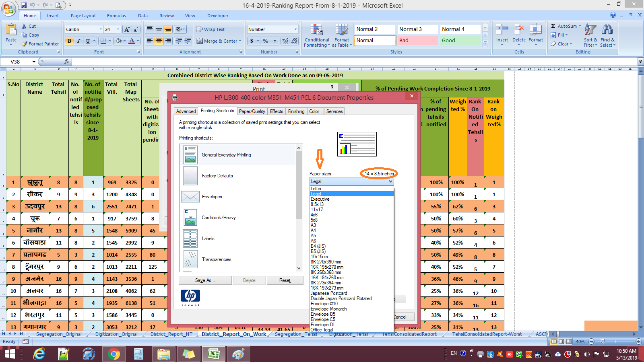This screenshot has width=644, height=362.
Task: Click the Copy icon in Clipboard group
Action: (x=24, y=35)
